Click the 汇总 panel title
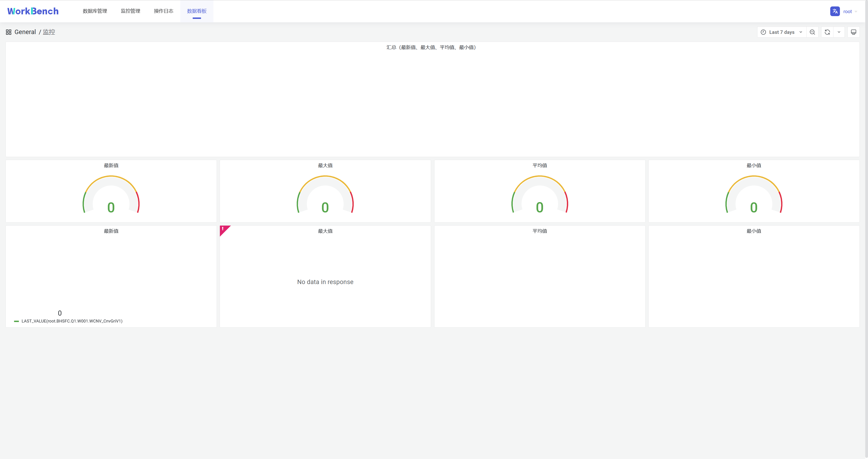This screenshot has width=868, height=459. [431, 47]
